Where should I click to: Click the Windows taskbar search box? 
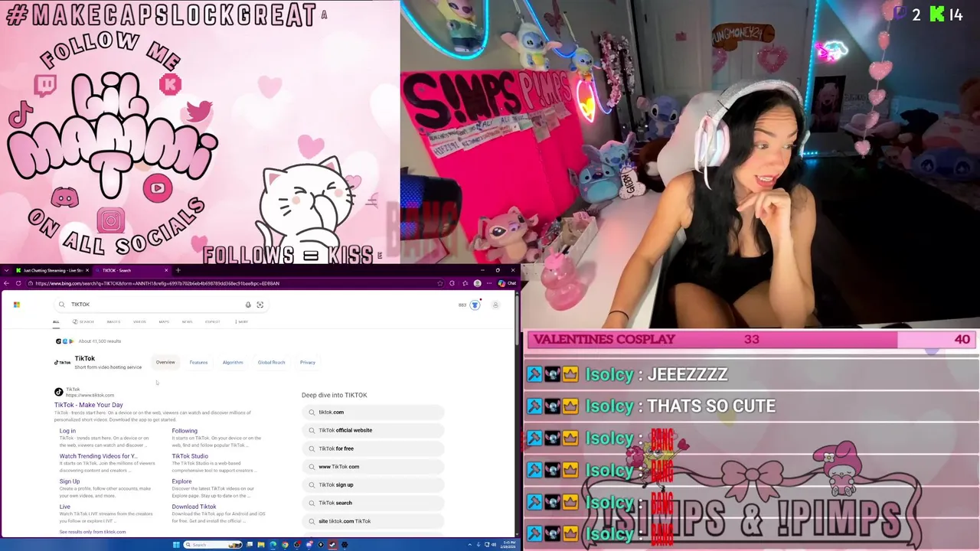click(214, 545)
